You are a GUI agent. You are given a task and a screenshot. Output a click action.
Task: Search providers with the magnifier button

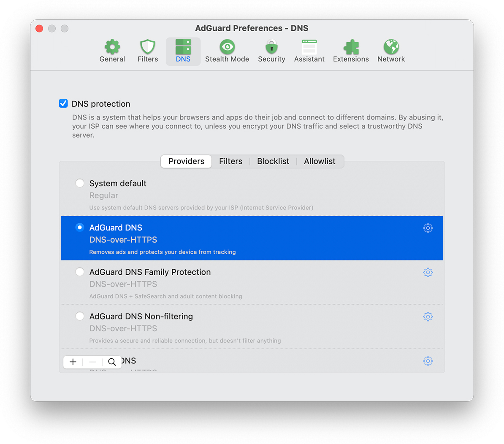pos(112,362)
